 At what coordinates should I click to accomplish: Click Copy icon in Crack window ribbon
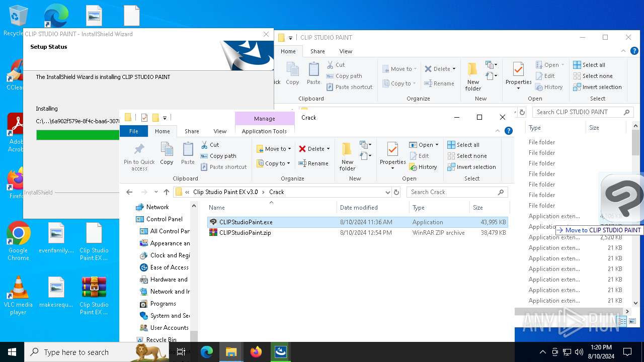click(167, 153)
